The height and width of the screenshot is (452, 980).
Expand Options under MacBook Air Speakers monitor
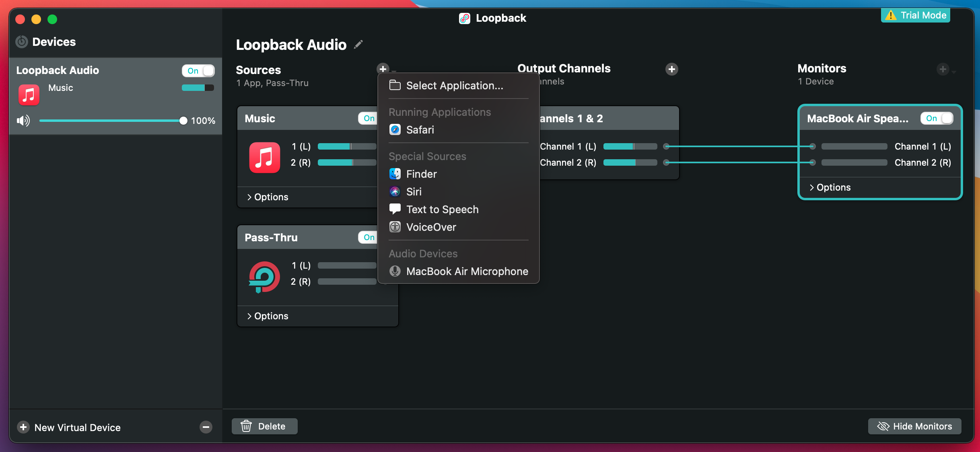(830, 187)
